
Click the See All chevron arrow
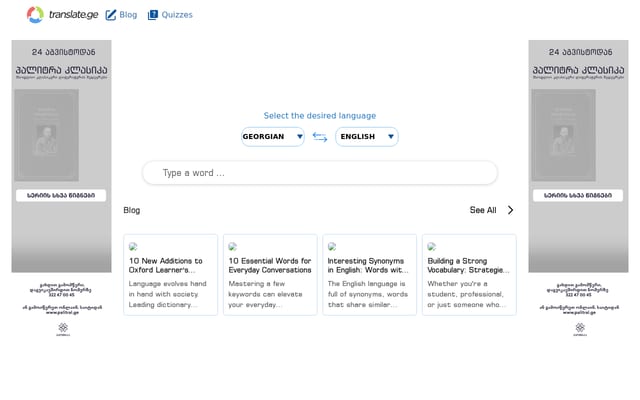511,210
